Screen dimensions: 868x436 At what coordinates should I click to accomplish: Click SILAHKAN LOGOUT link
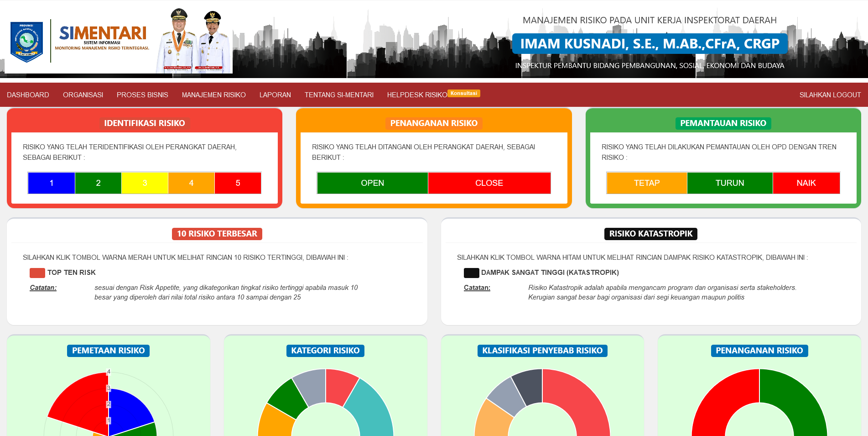coord(830,95)
